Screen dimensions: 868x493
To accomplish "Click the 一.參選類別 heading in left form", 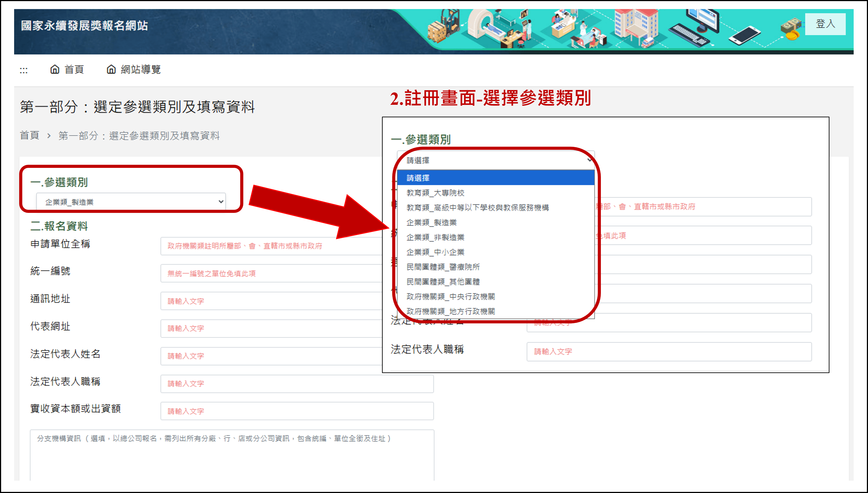I will pyautogui.click(x=59, y=182).
